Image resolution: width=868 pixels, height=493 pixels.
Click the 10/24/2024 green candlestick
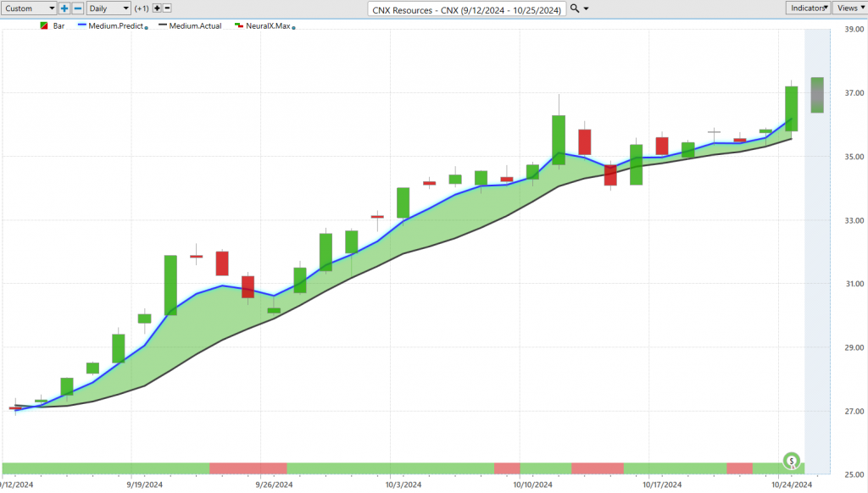(x=792, y=108)
